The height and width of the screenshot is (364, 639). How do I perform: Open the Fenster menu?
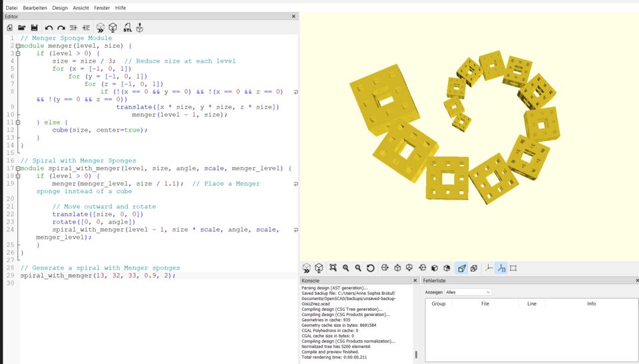(102, 8)
